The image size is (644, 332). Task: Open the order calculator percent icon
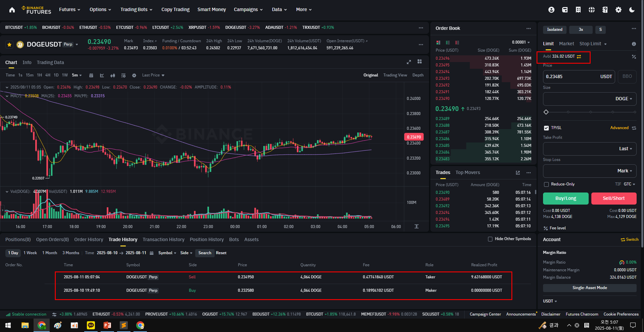tap(634, 57)
